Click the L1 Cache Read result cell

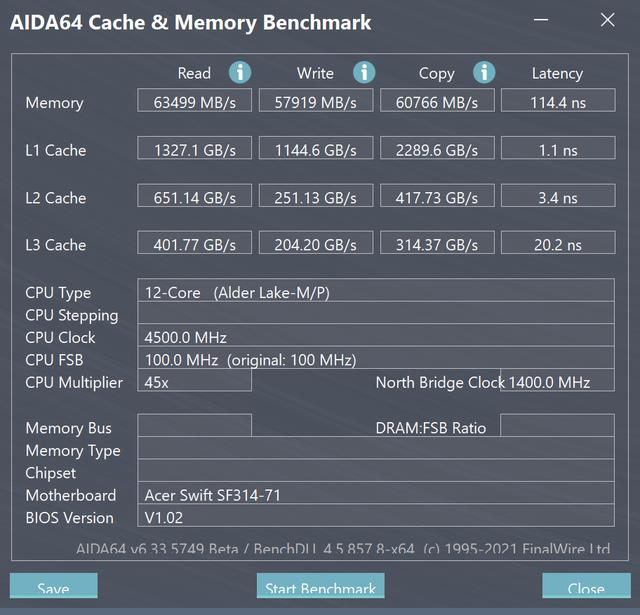pyautogui.click(x=196, y=150)
